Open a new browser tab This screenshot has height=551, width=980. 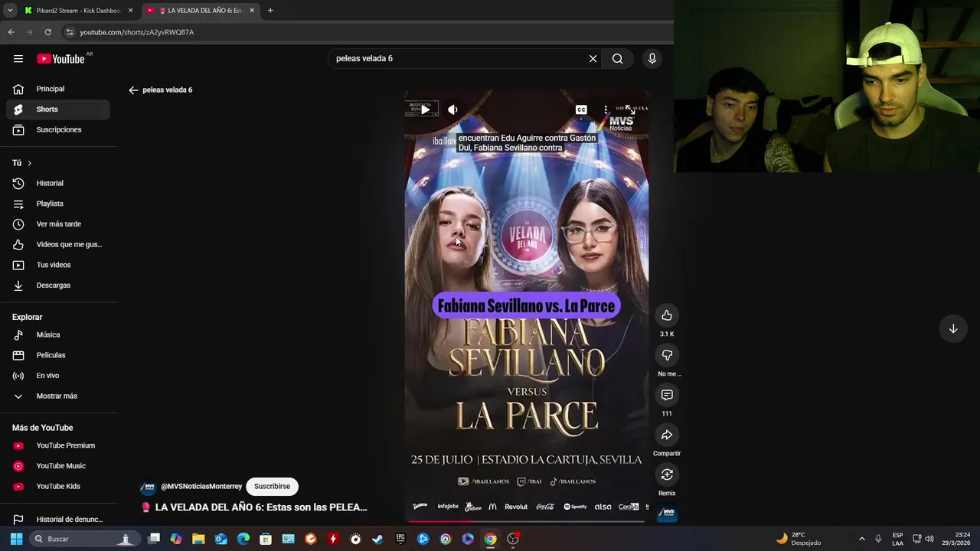[270, 11]
